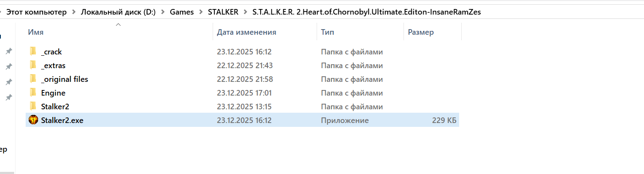The width and height of the screenshot is (644, 174).
Task: Select the Engine folder icon
Action: pos(33,93)
